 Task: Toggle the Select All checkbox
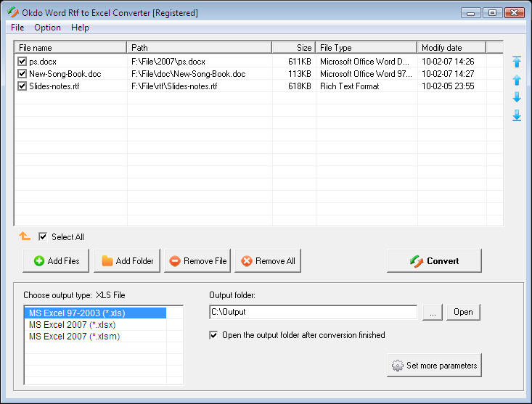pos(43,236)
